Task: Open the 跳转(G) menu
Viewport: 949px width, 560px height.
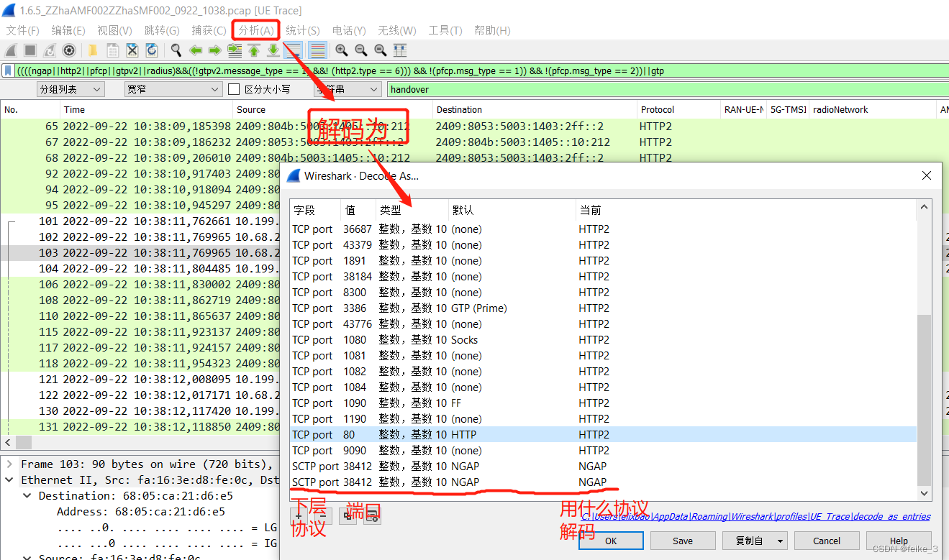Action: click(x=162, y=30)
